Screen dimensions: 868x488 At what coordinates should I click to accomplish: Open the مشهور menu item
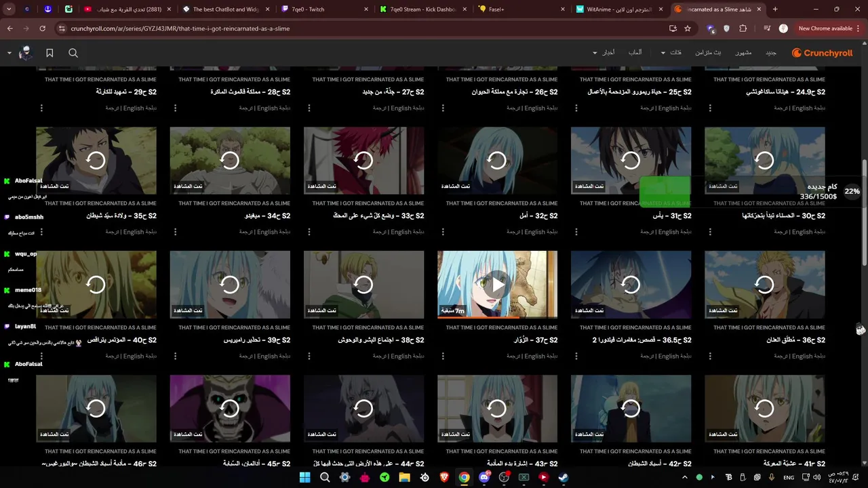(743, 53)
